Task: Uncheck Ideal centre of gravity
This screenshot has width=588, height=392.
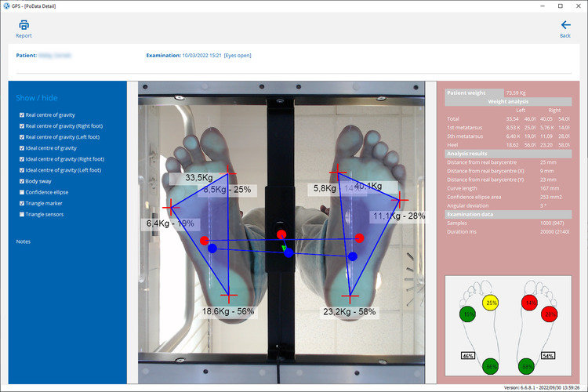Action: (x=22, y=148)
